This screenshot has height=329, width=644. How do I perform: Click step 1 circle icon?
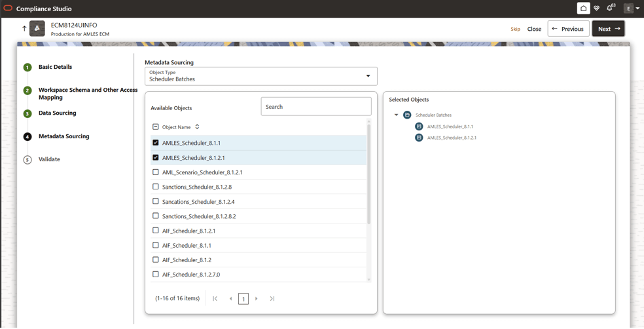pos(27,68)
